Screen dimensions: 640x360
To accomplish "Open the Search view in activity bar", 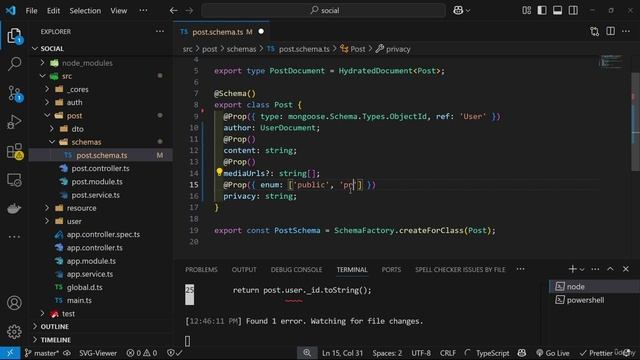I will [14, 64].
